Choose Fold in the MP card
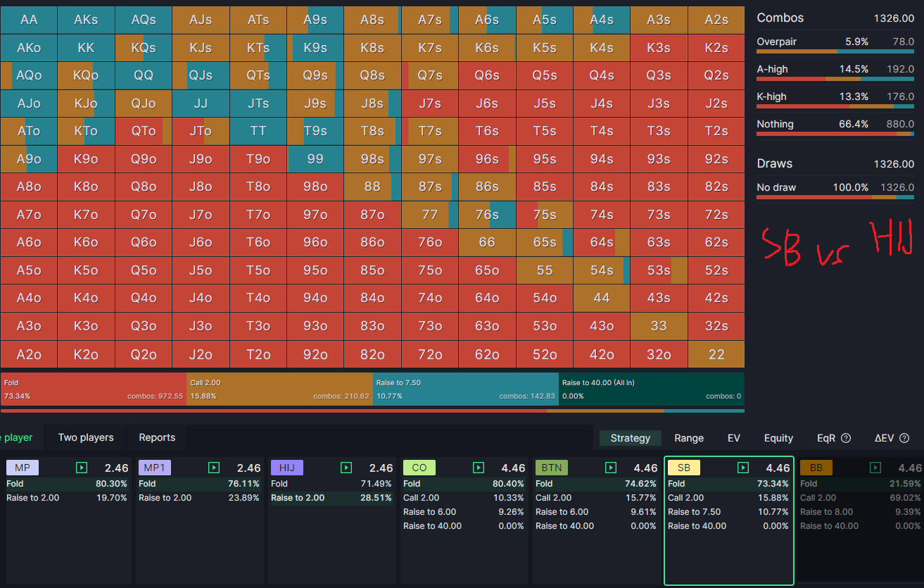 pyautogui.click(x=68, y=484)
